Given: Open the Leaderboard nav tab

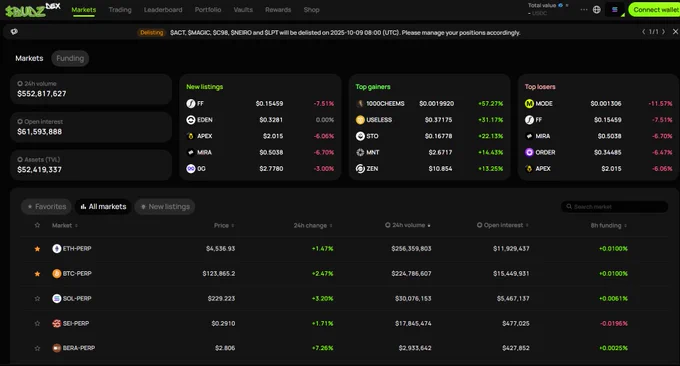Looking at the screenshot, I should [x=163, y=10].
